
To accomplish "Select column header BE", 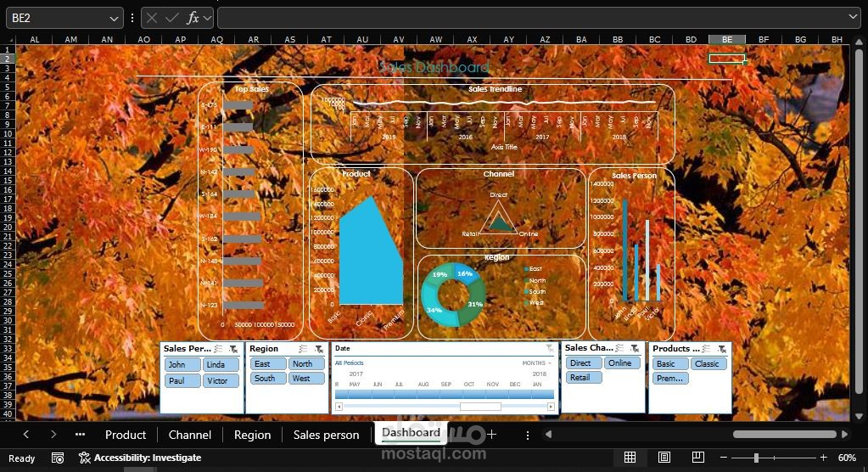I will 727,39.
